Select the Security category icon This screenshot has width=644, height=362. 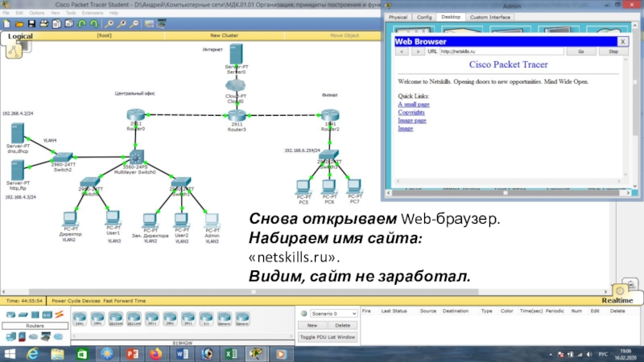[x=23, y=337]
